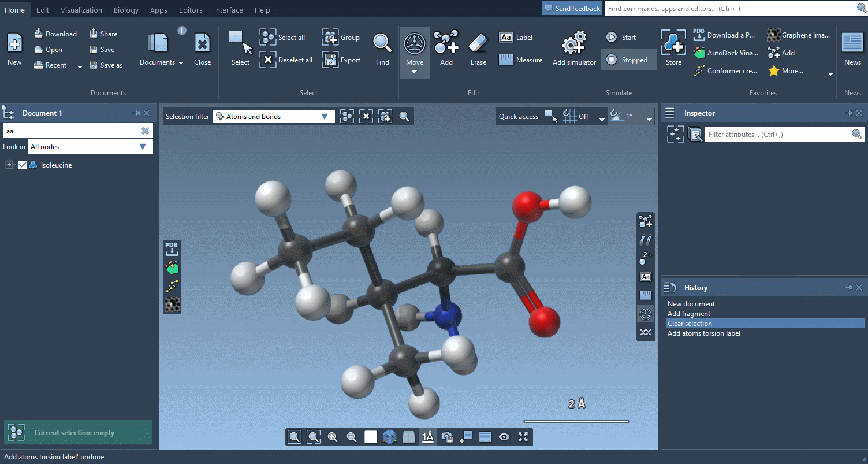Select the Erase tool in ribbon
868x464 pixels.
coord(478,44)
